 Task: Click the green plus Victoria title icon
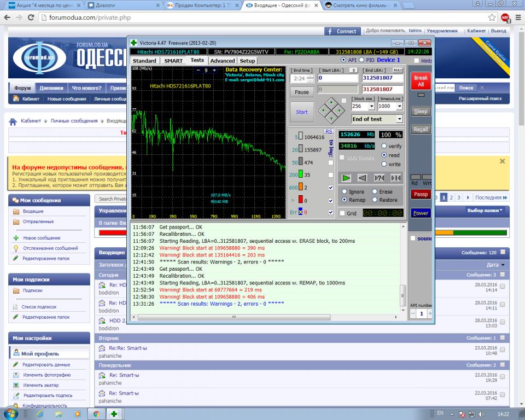coord(134,43)
